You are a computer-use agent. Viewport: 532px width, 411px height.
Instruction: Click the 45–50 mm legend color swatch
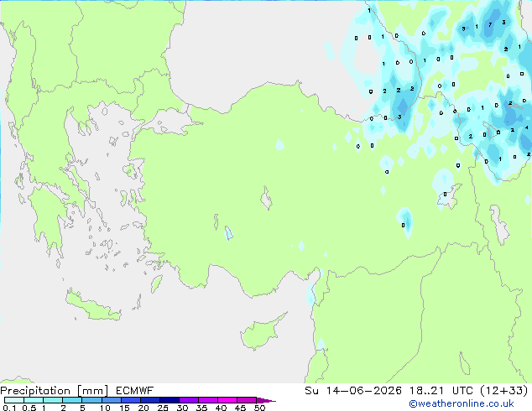point(247,400)
